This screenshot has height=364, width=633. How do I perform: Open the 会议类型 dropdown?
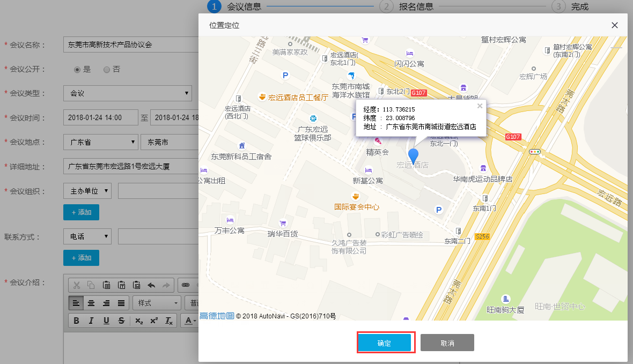[128, 93]
